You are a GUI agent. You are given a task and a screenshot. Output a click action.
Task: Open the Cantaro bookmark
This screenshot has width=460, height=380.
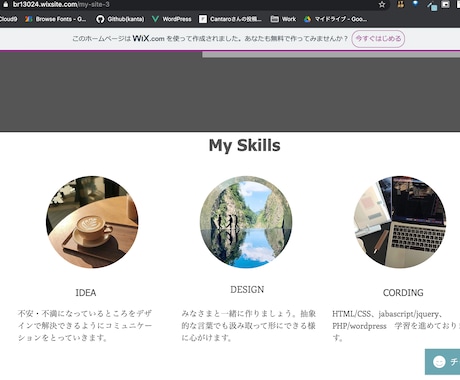pyautogui.click(x=230, y=19)
